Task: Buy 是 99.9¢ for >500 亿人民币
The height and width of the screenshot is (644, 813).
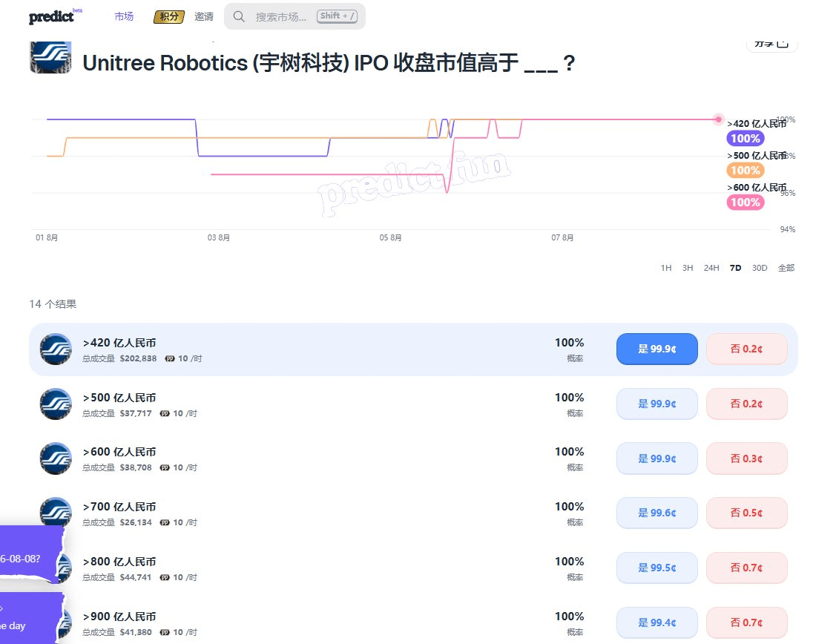Action: [x=657, y=404]
